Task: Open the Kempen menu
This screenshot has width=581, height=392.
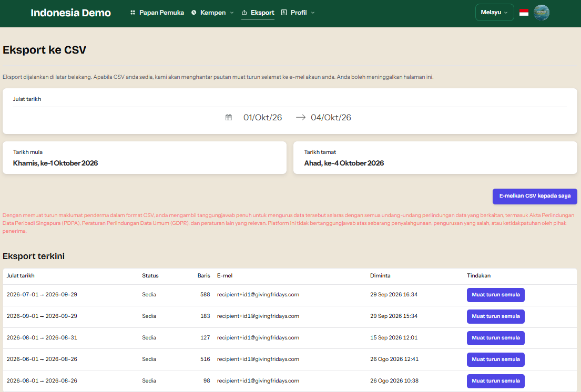Action: pos(213,13)
